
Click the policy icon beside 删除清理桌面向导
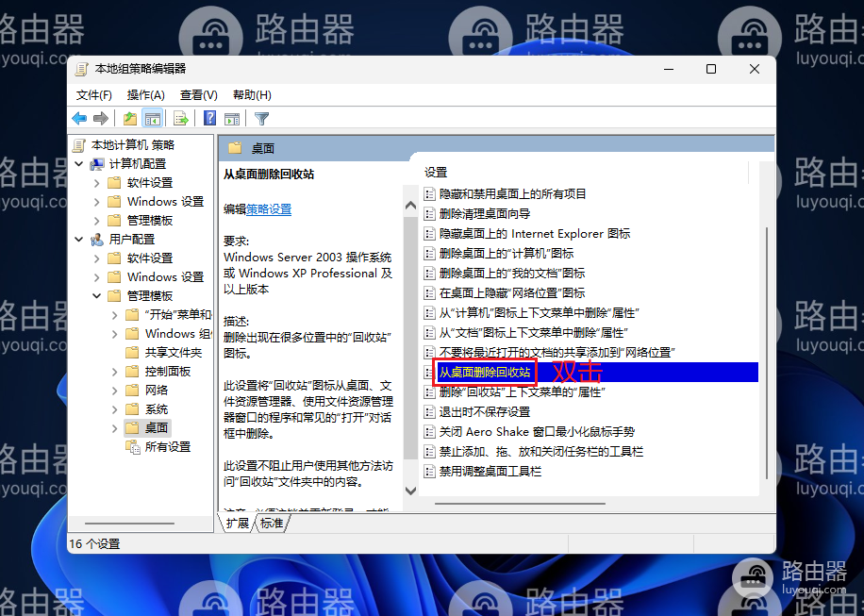pos(429,214)
